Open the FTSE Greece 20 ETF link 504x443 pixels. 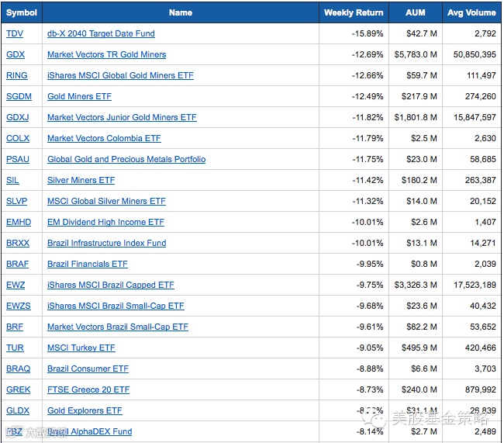point(88,389)
